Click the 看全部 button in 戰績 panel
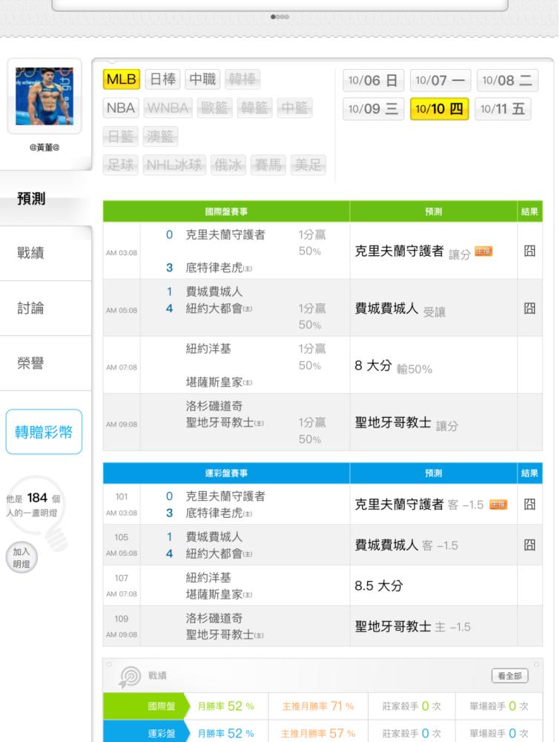Screen dimensions: 560x742 [x=510, y=676]
